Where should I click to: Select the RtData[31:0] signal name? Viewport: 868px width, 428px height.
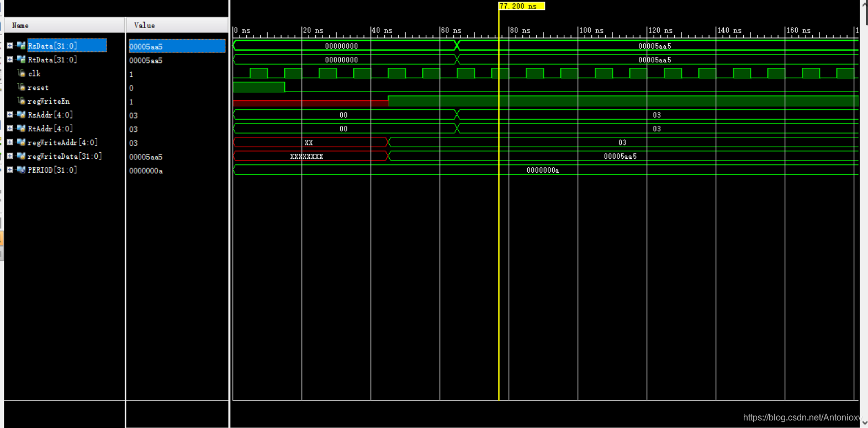click(x=52, y=60)
